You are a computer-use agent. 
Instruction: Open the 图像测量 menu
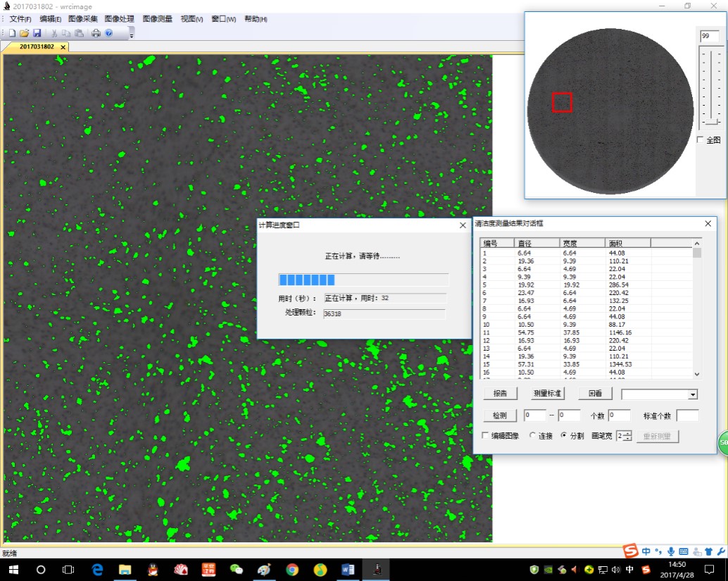(157, 19)
